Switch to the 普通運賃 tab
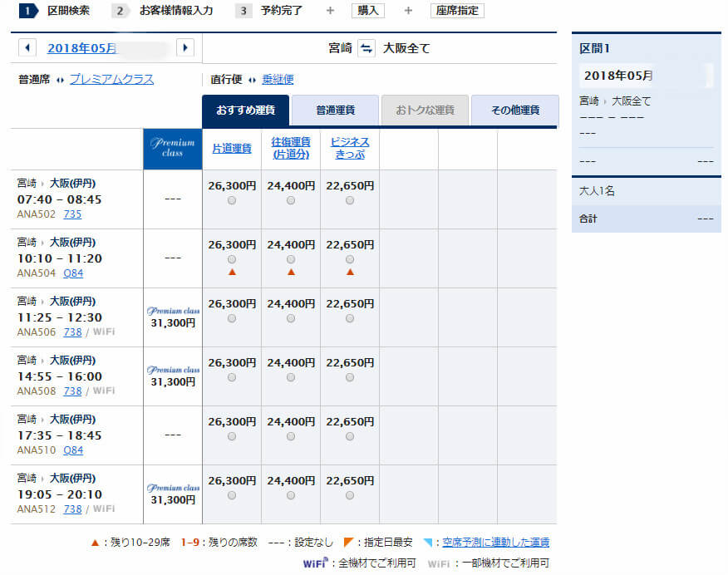 click(x=335, y=111)
